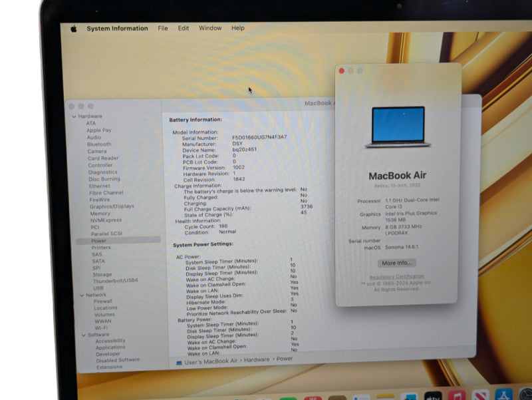Select FireWire in the sidebar

coord(100,200)
